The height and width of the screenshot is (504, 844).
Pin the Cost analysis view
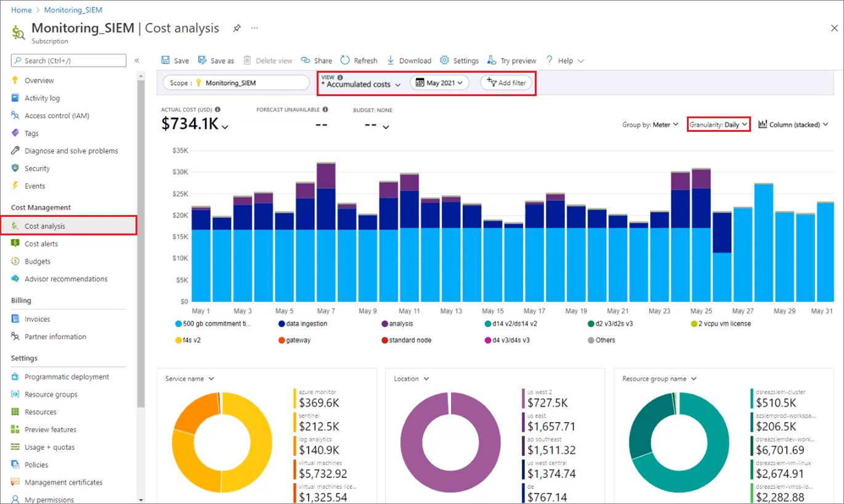[x=237, y=28]
